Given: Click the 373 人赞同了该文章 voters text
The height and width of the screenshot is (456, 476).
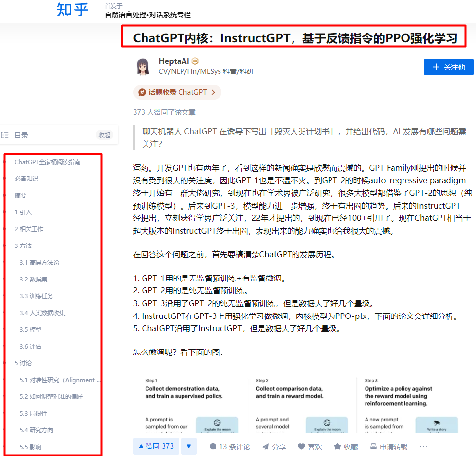Looking at the screenshot, I should [164, 112].
